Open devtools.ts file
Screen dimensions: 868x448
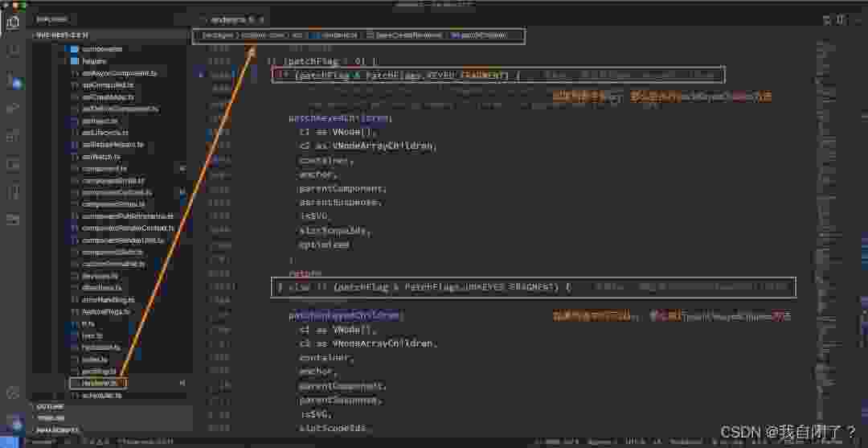(x=100, y=276)
